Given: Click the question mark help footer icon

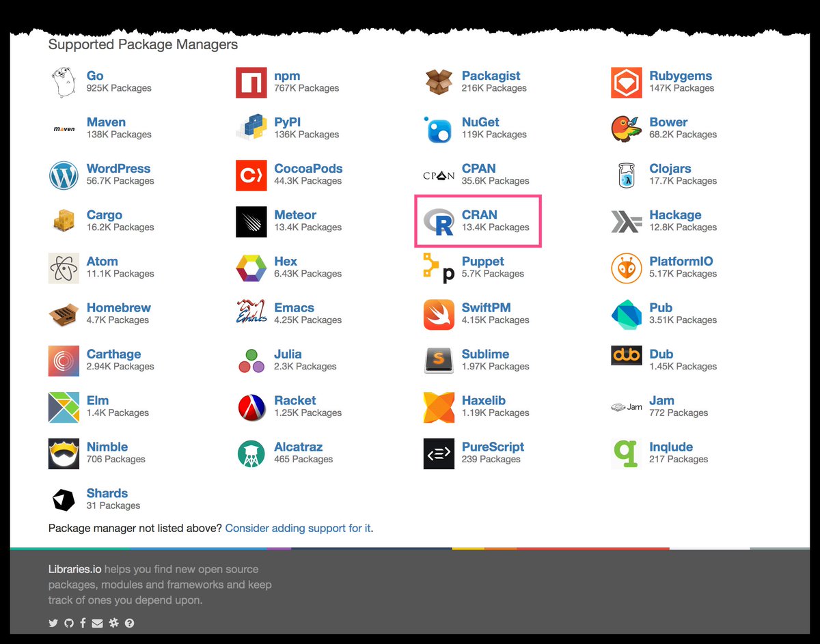Looking at the screenshot, I should pos(129,623).
